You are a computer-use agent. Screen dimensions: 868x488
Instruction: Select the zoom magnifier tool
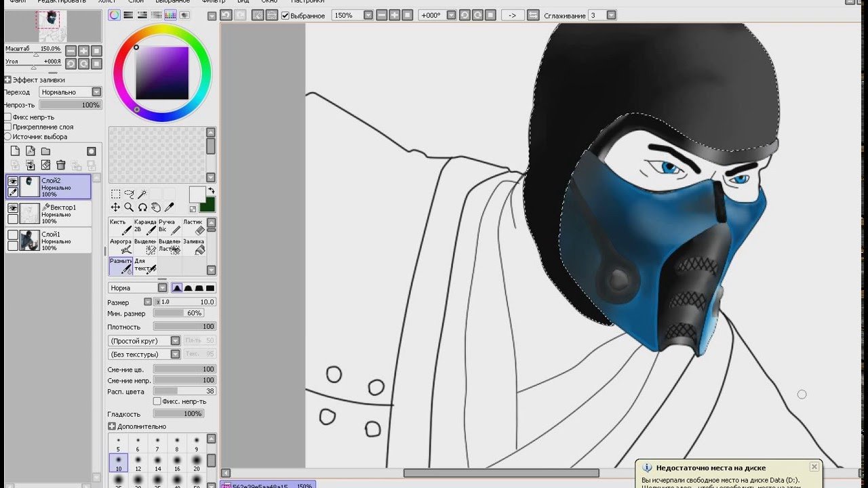click(129, 207)
